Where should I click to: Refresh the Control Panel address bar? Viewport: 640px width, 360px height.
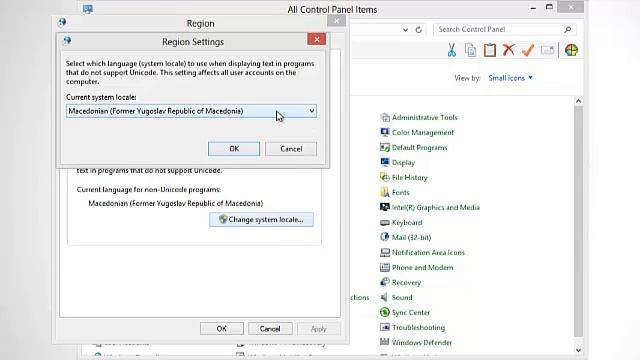point(418,29)
